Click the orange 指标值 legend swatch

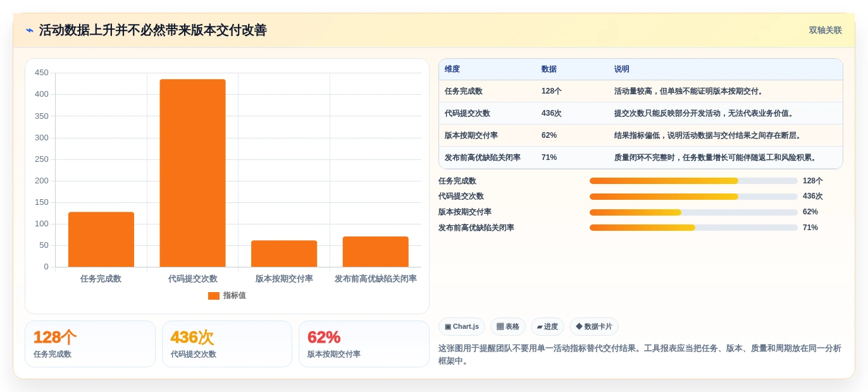coord(214,296)
